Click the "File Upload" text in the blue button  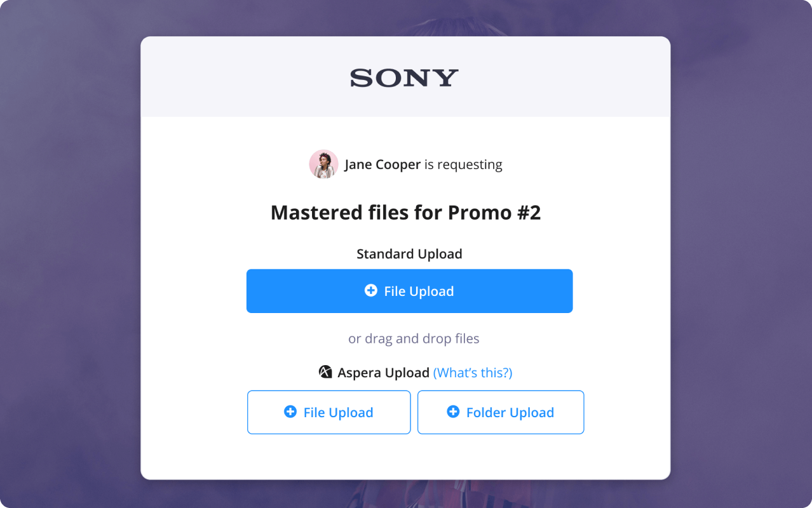coord(419,291)
